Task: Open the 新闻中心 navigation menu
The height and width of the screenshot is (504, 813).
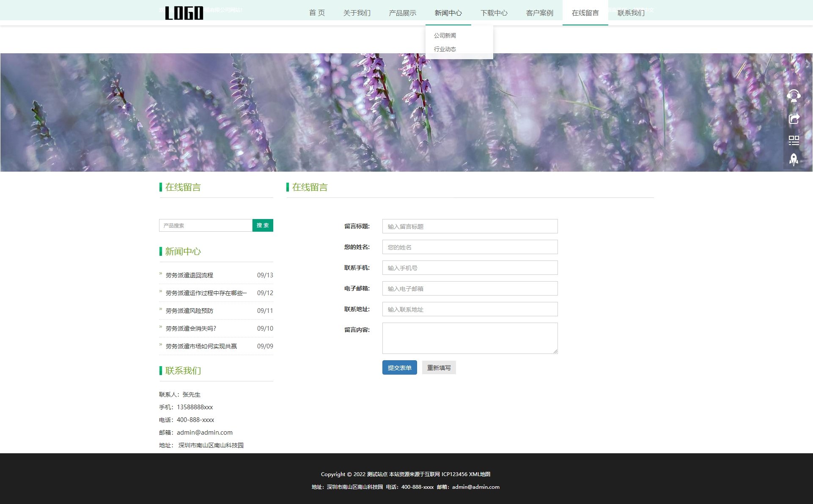Action: click(x=448, y=13)
